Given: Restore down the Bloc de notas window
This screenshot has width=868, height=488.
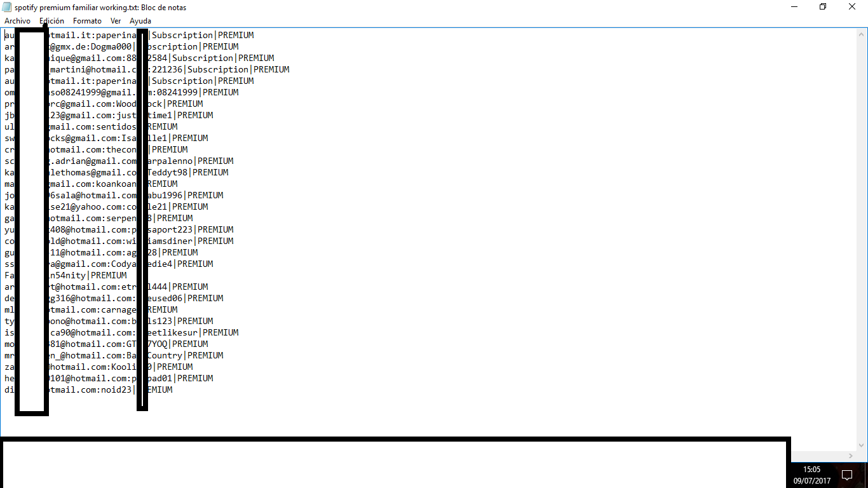Looking at the screenshot, I should pyautogui.click(x=823, y=7).
